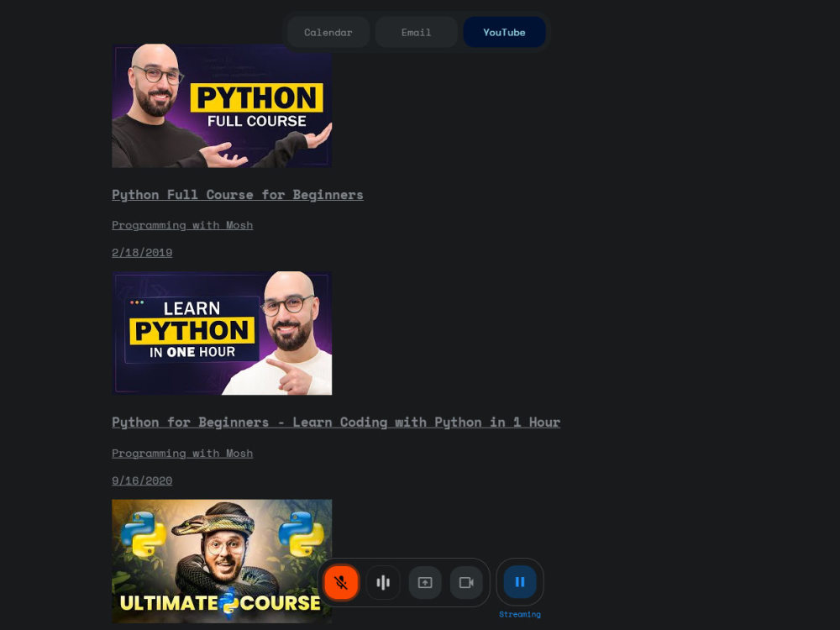Viewport: 840px width, 630px height.
Task: Switch to the Calendar tab
Action: [328, 32]
